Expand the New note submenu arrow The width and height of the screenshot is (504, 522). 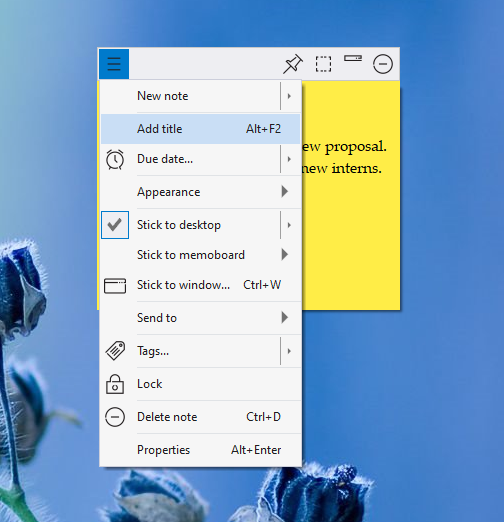point(289,96)
